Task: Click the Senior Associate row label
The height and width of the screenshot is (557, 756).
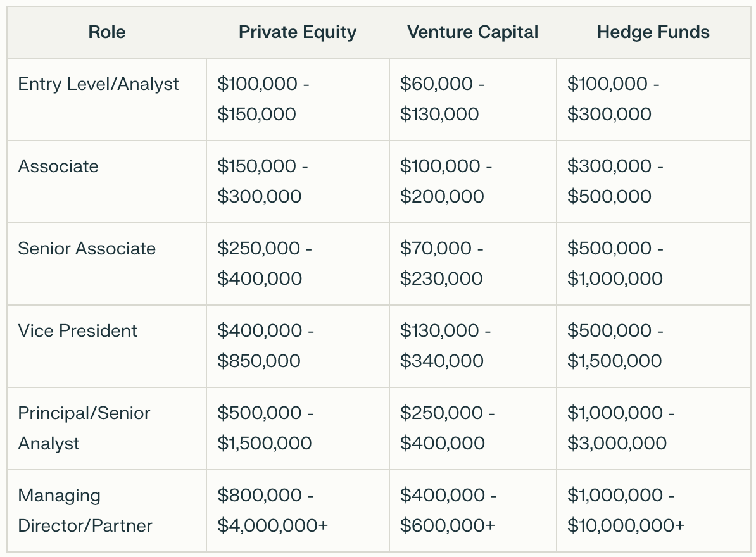Action: click(87, 249)
